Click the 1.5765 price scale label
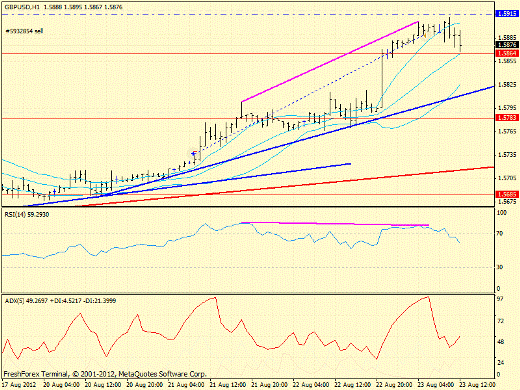Screen dimensions: 520x390 [507, 131]
